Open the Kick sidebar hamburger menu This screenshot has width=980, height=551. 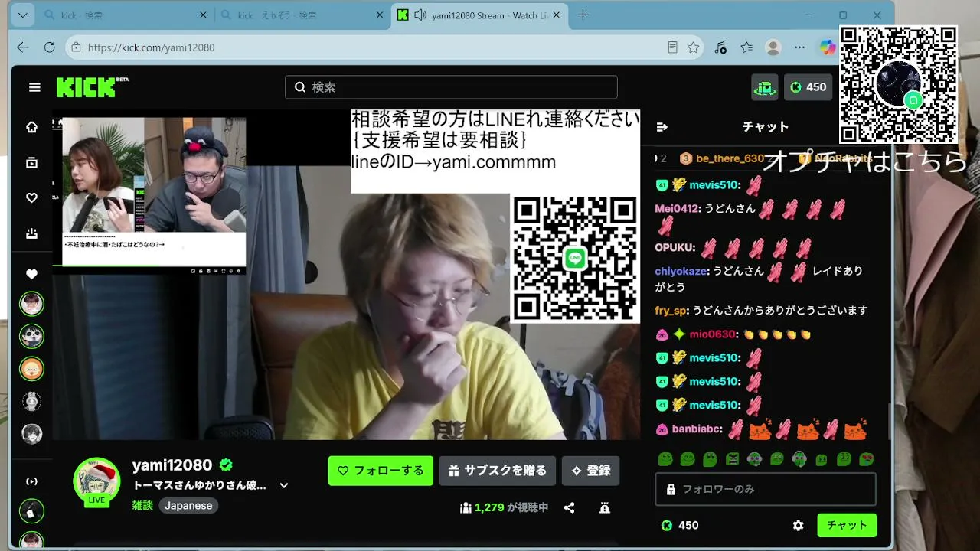[x=34, y=87]
